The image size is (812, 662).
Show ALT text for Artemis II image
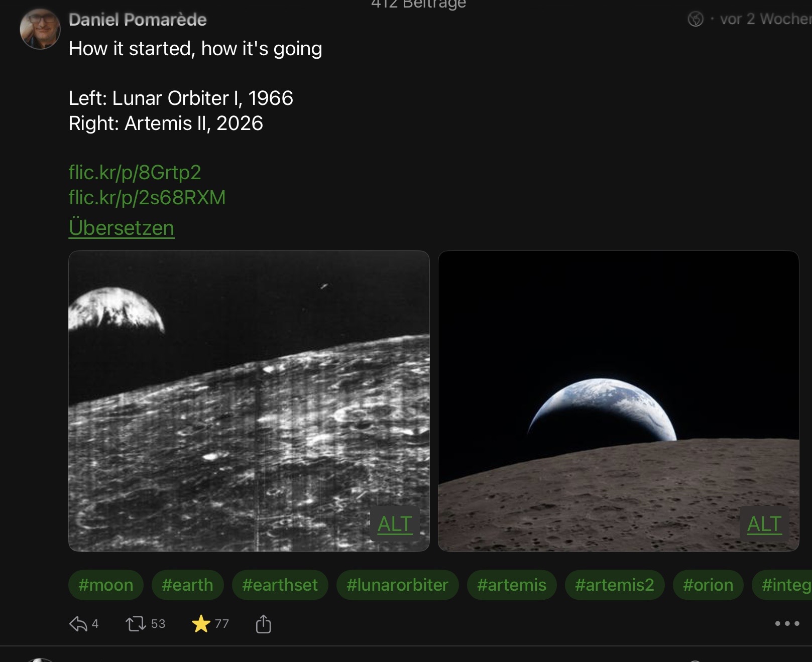(764, 524)
